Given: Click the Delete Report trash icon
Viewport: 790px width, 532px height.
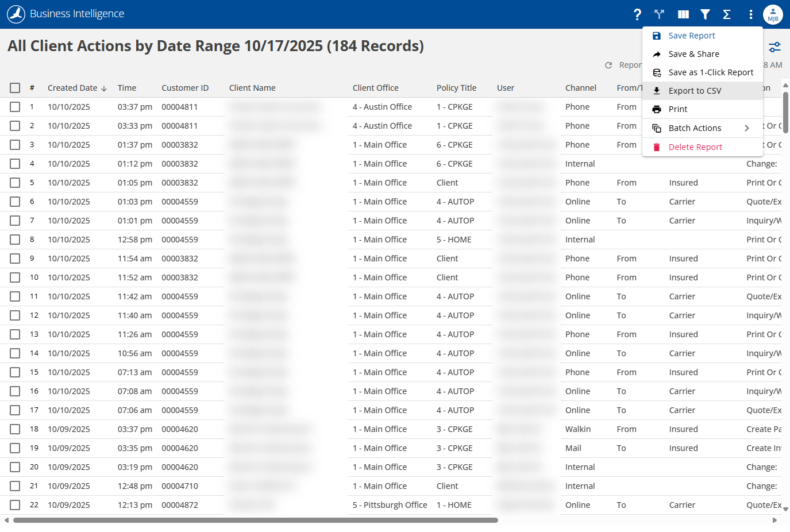Looking at the screenshot, I should [657, 147].
